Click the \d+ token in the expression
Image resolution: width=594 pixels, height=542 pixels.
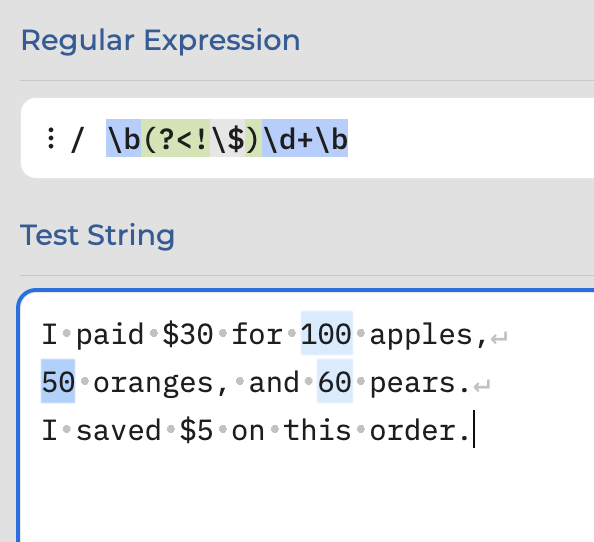pyautogui.click(x=288, y=138)
